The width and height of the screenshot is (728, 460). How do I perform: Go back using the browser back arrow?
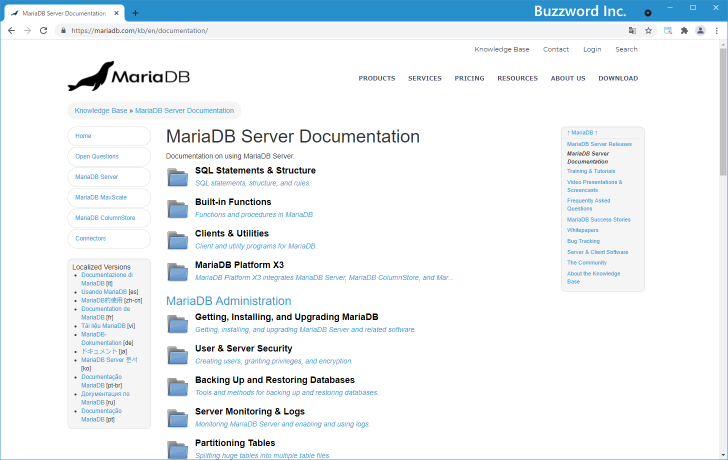11,31
